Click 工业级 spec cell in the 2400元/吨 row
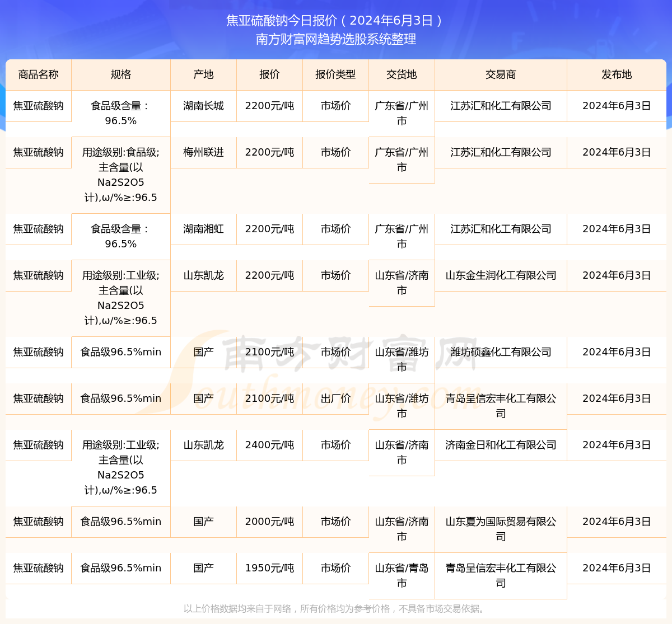 tap(121, 468)
